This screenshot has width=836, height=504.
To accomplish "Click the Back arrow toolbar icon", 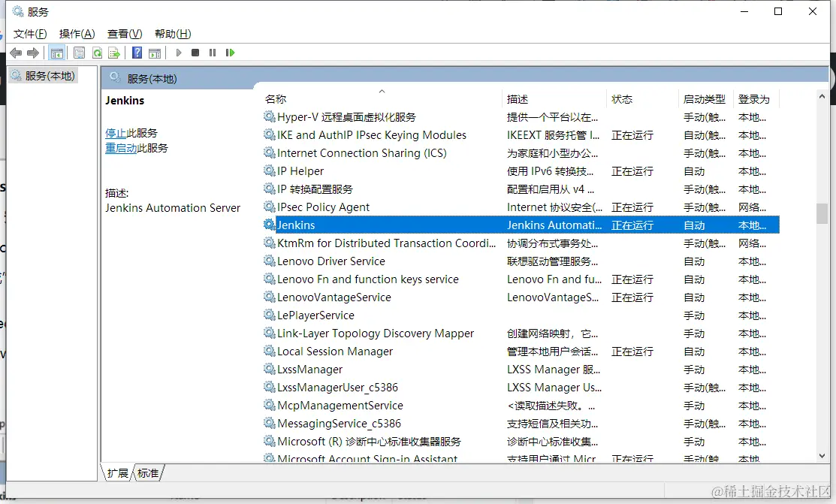I will click(16, 53).
